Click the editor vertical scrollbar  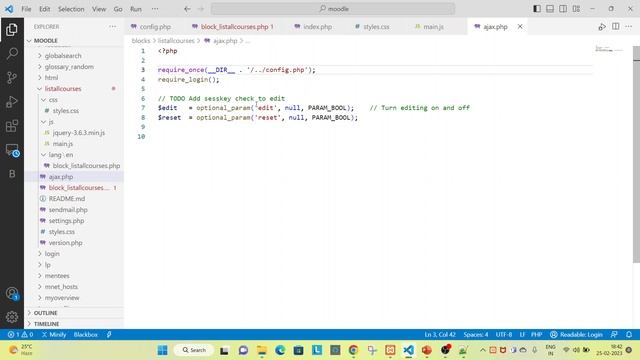pos(636,155)
